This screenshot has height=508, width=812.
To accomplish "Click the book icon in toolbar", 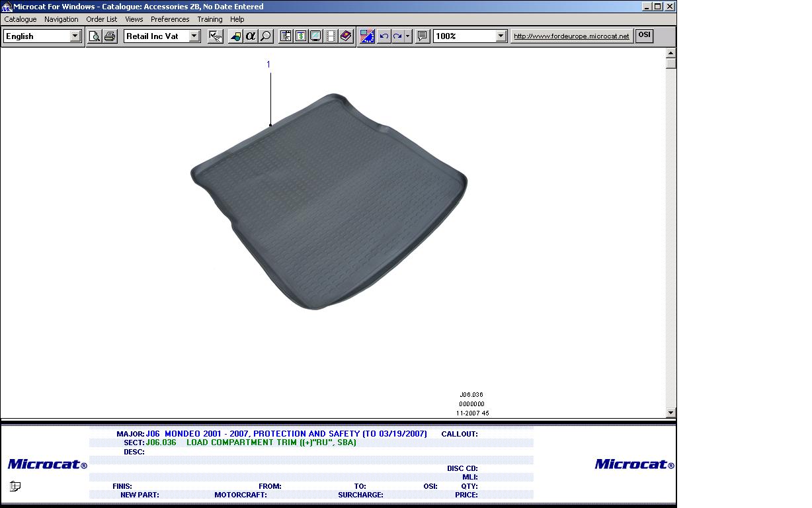I will [346, 36].
